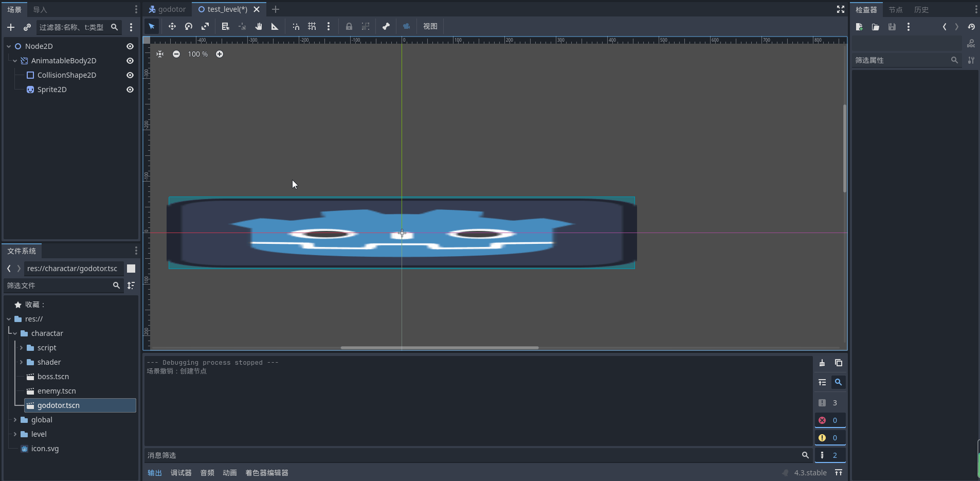The height and width of the screenshot is (481, 980).
Task: Collapse the AnimatableBody2D node
Action: pyautogui.click(x=15, y=61)
